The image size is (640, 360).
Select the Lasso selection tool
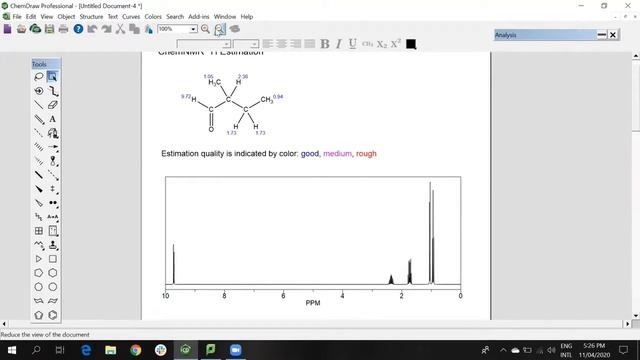pyautogui.click(x=39, y=77)
